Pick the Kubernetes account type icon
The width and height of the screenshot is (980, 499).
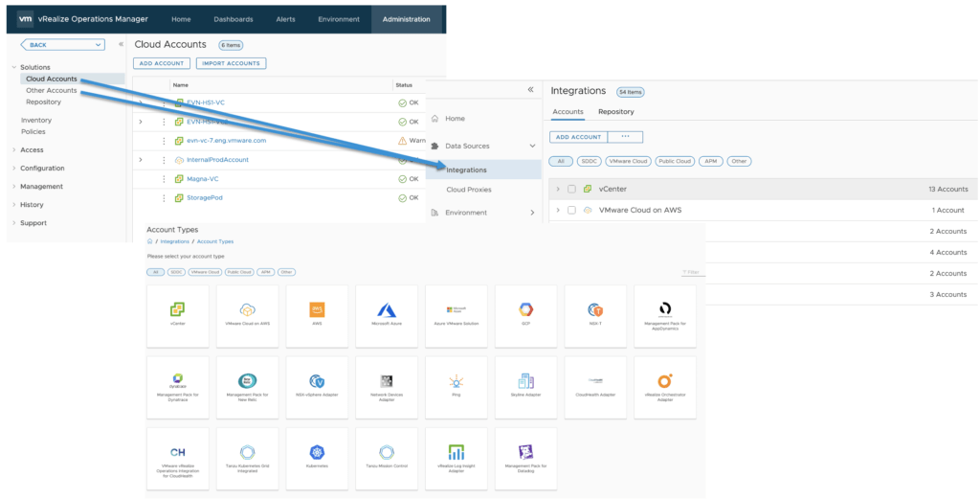click(x=317, y=451)
